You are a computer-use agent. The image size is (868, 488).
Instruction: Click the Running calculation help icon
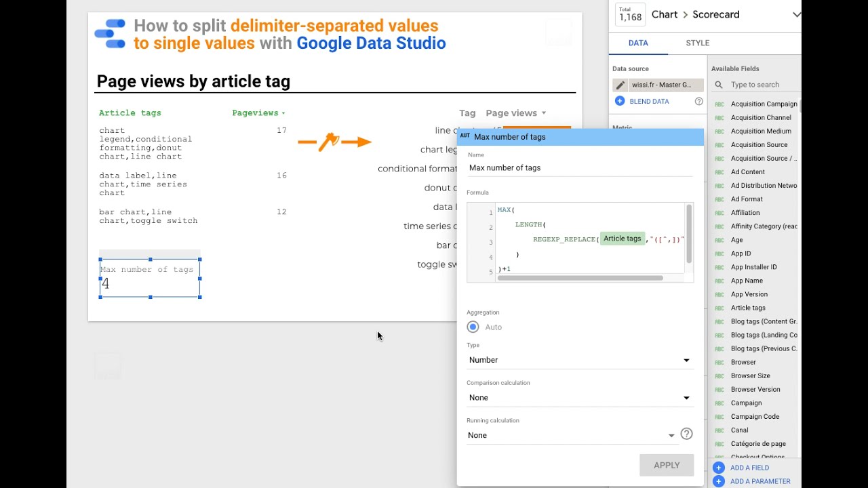[x=686, y=434]
